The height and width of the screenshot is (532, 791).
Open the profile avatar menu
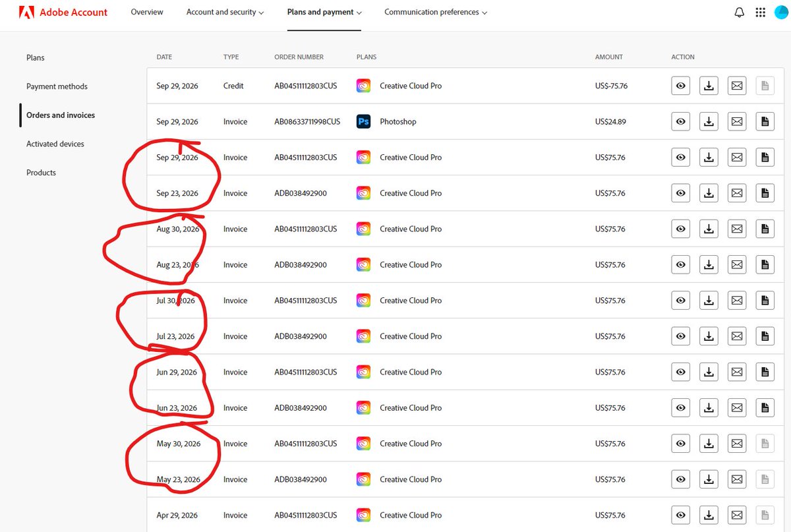pyautogui.click(x=781, y=13)
